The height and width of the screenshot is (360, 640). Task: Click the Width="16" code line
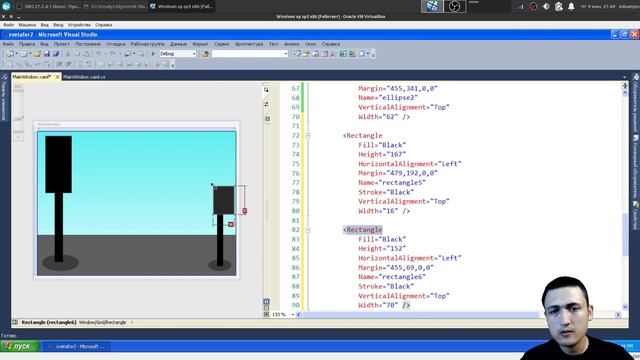click(x=384, y=211)
